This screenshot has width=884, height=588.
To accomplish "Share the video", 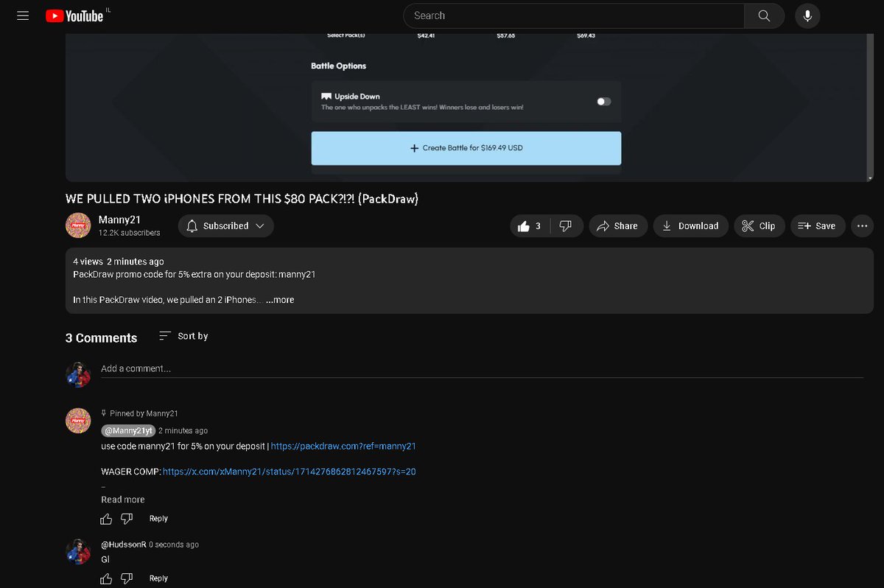I will click(618, 226).
